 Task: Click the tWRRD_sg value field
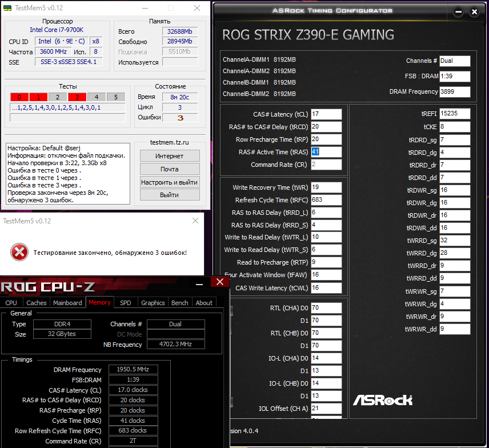455,240
